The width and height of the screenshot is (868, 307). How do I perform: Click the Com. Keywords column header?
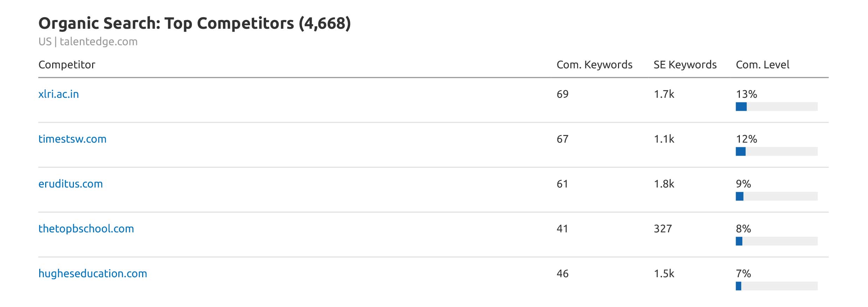(594, 64)
